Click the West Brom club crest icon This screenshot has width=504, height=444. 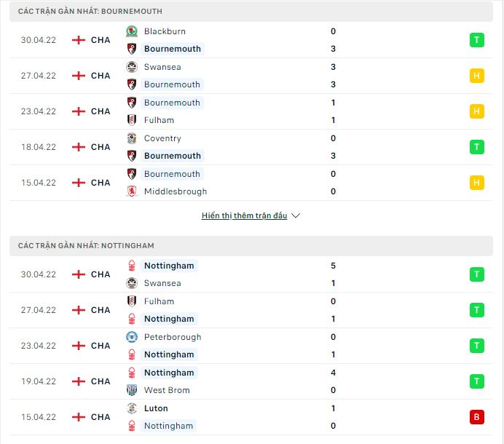(x=132, y=390)
